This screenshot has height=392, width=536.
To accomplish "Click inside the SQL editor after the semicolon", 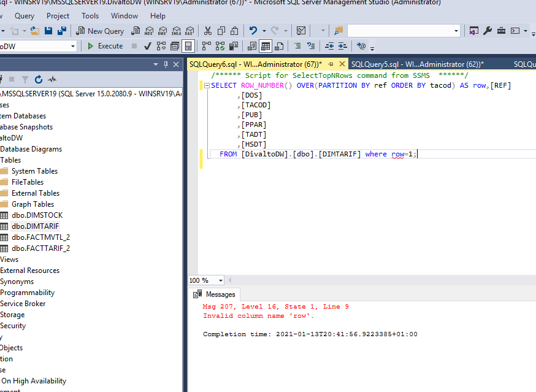I will [419, 154].
